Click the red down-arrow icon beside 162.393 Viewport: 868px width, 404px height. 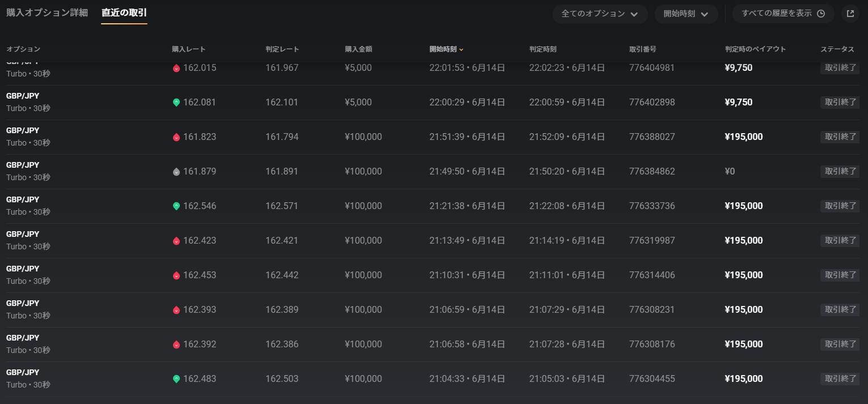coord(176,310)
